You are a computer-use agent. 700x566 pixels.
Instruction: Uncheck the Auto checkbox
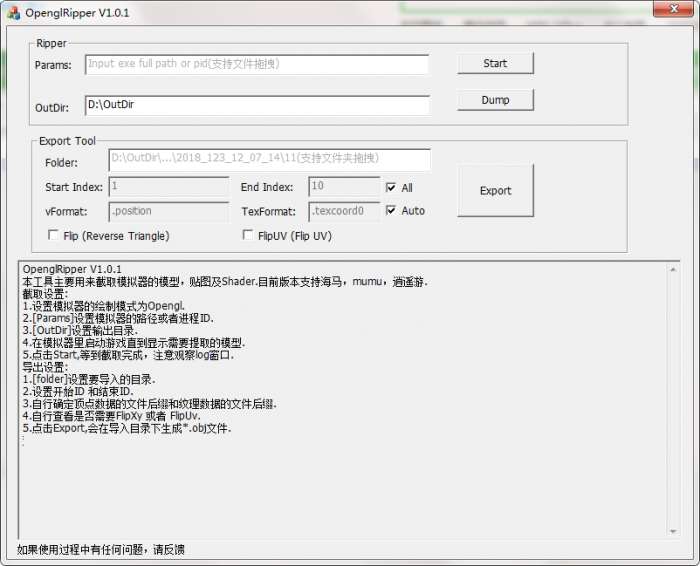391,210
